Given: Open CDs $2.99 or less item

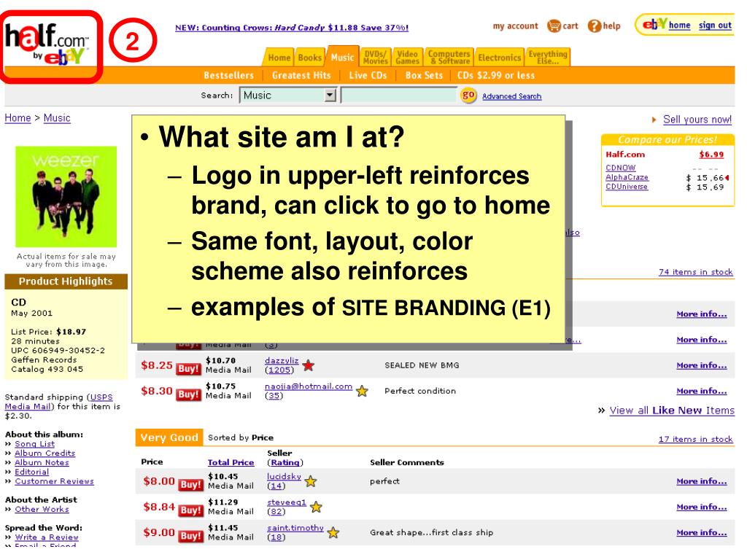Looking at the screenshot, I should 496,75.
